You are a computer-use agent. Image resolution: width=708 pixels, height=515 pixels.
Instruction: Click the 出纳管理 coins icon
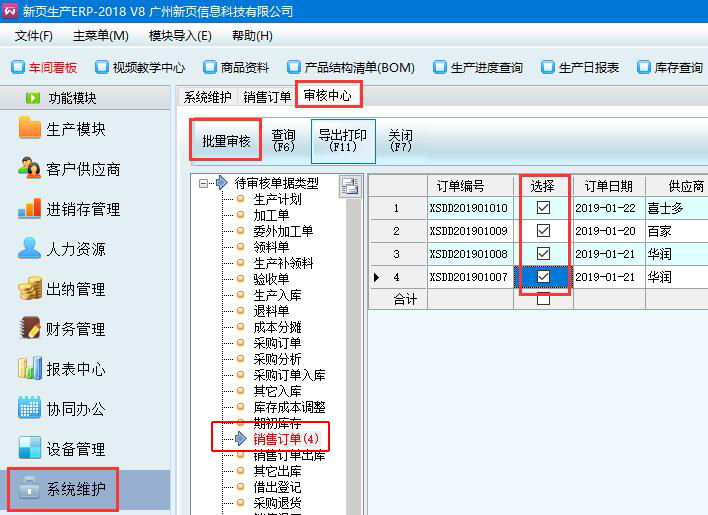pyautogui.click(x=29, y=289)
